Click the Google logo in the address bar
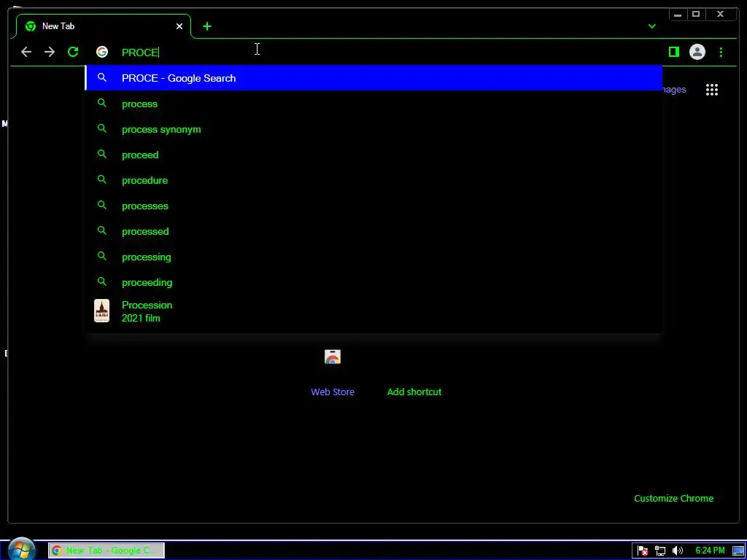The width and height of the screenshot is (747, 560). [x=102, y=52]
